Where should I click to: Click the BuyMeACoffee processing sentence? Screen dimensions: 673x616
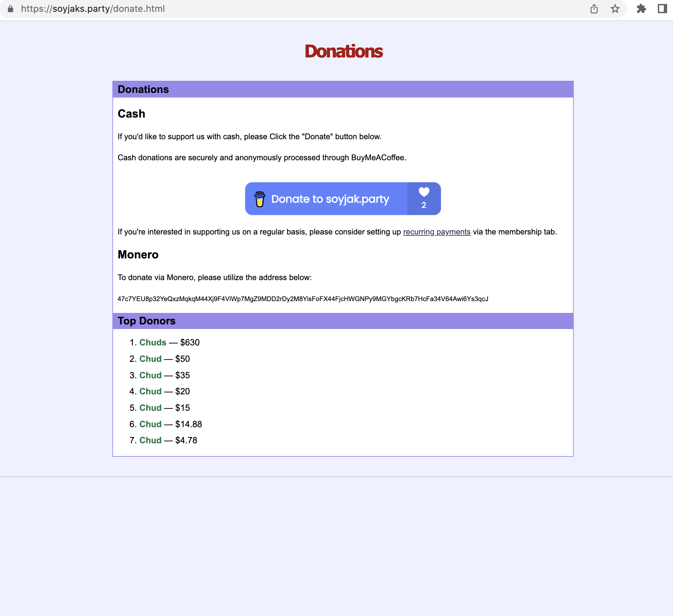(262, 158)
